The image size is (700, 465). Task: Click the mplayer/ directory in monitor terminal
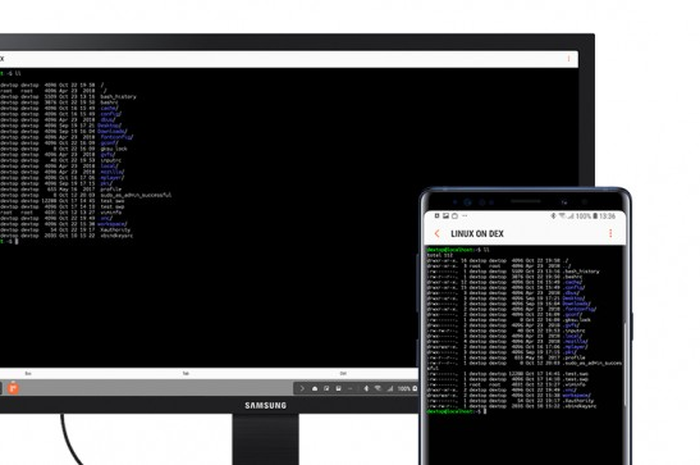pyautogui.click(x=112, y=178)
